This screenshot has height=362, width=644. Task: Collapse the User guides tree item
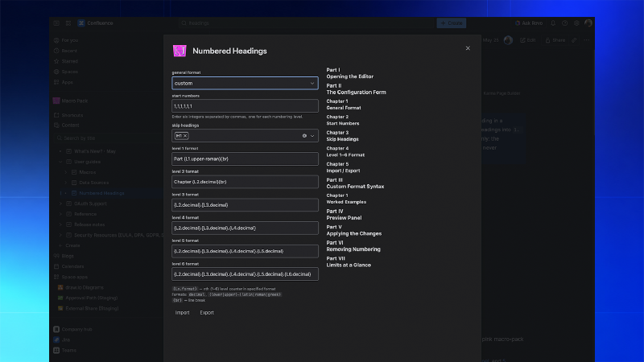[61, 162]
